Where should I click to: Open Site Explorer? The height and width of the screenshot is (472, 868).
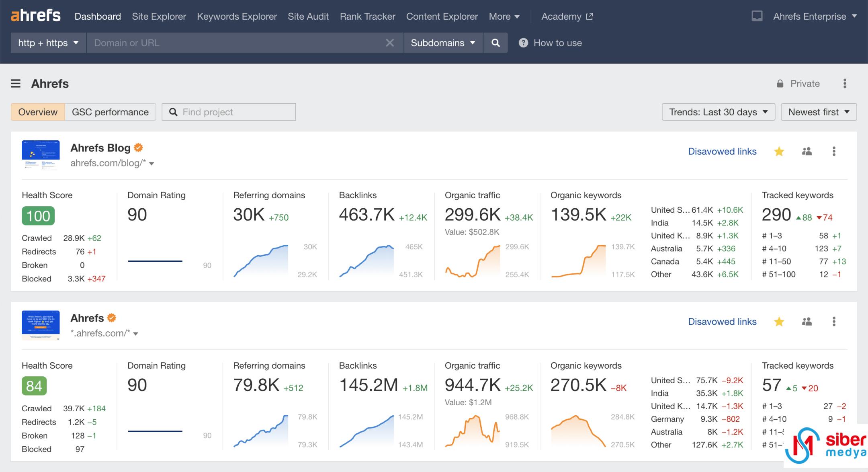159,16
